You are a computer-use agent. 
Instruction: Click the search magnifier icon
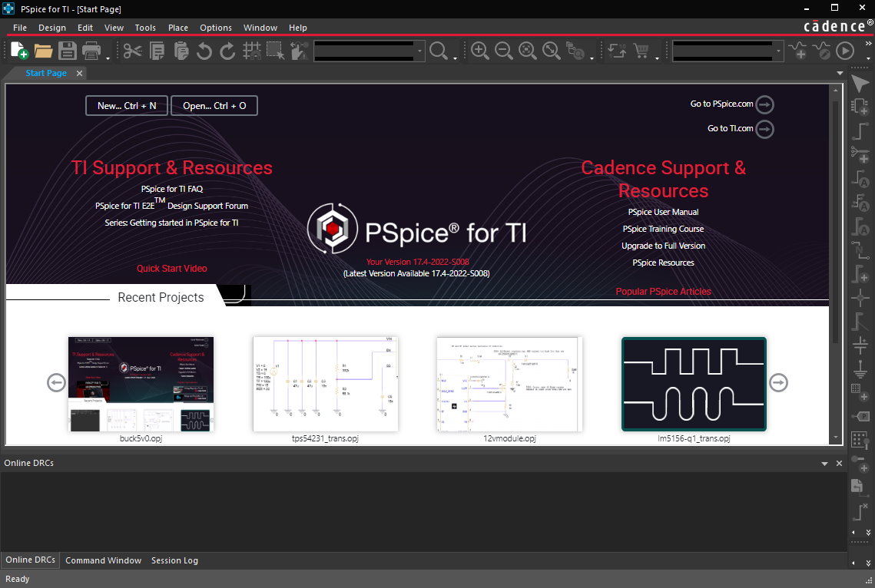(x=439, y=51)
